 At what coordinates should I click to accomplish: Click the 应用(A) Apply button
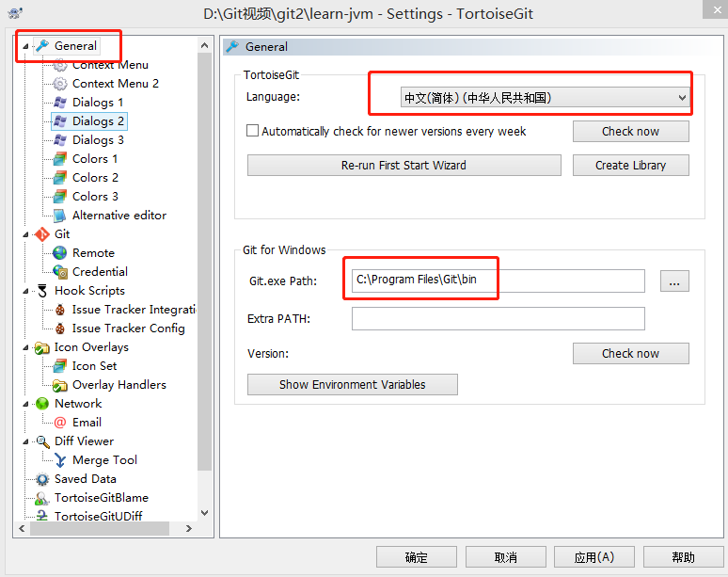pyautogui.click(x=594, y=557)
